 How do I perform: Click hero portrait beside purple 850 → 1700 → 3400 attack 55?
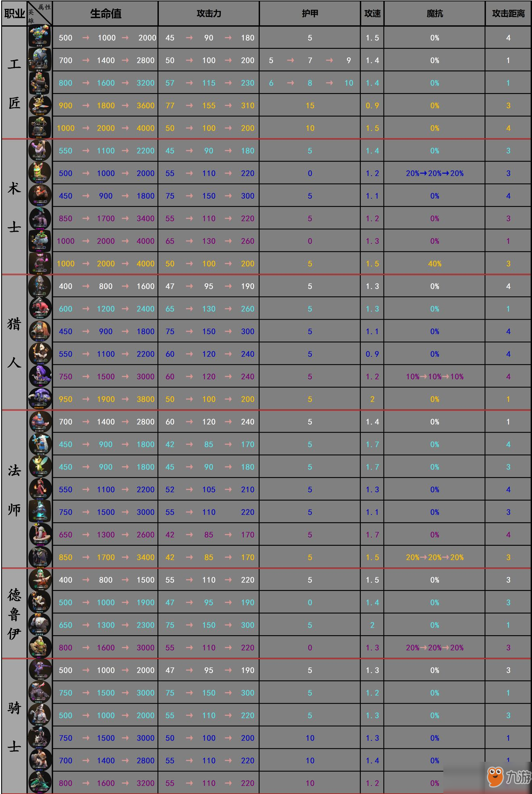[x=40, y=218]
